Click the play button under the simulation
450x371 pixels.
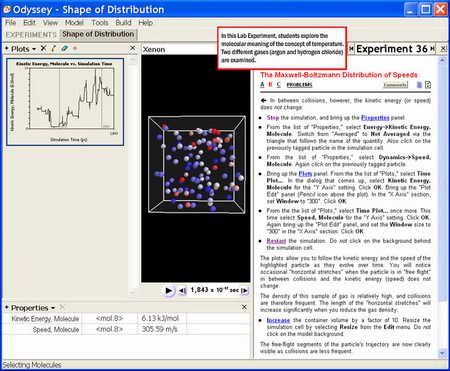[169, 291]
